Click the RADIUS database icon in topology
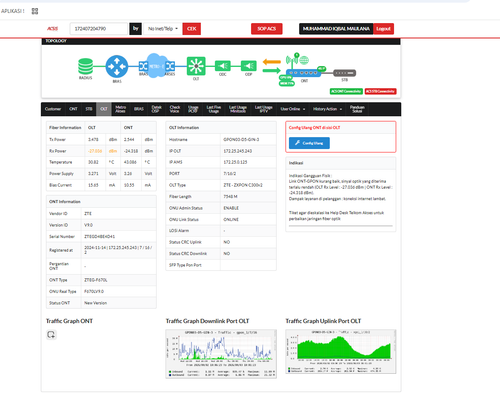Screen dimensions: 500x393 click(x=85, y=66)
